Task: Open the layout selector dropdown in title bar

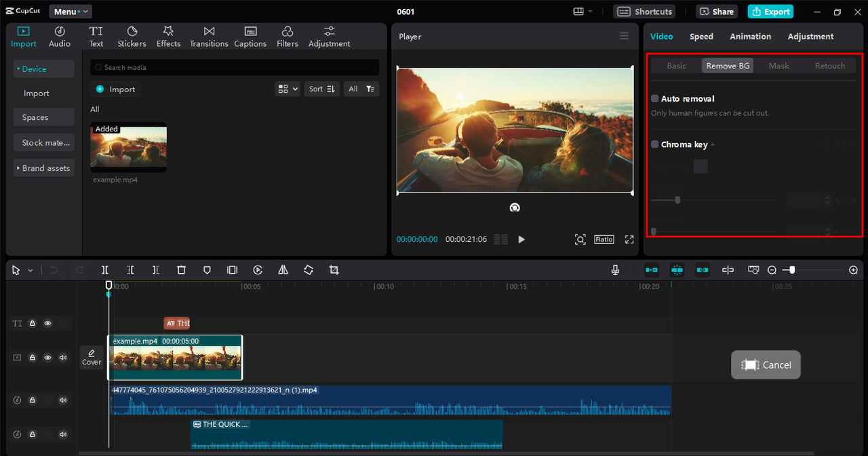Action: pos(583,12)
